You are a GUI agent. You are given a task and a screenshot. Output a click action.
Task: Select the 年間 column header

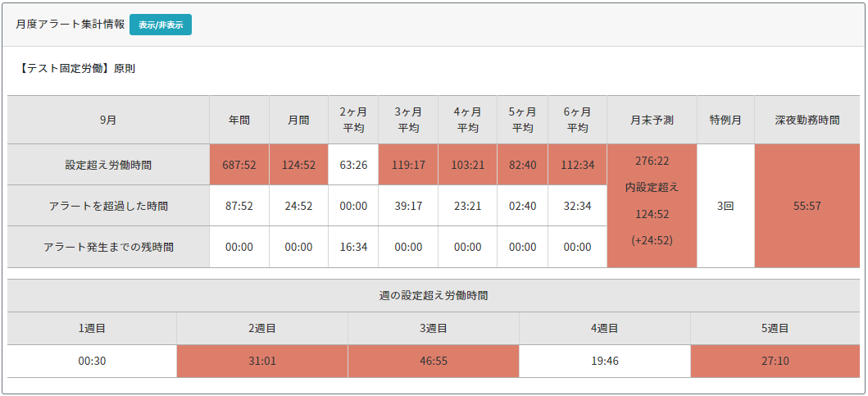[x=239, y=120]
